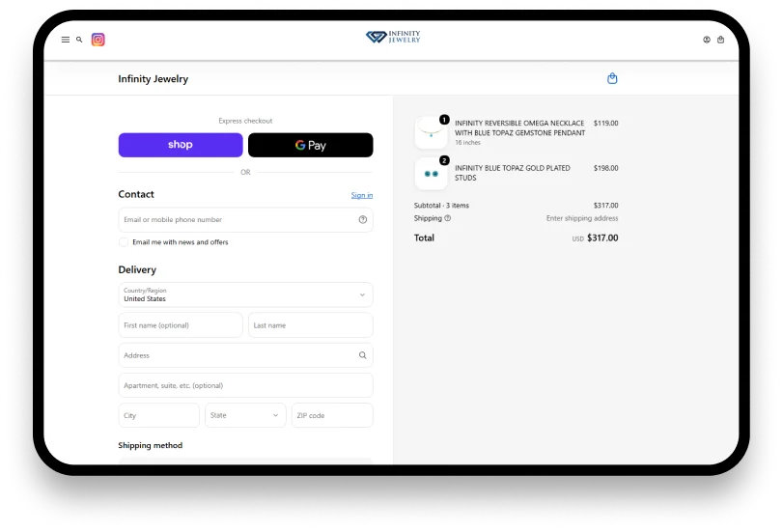
Task: Open the Country/Region dropdown
Action: click(245, 294)
